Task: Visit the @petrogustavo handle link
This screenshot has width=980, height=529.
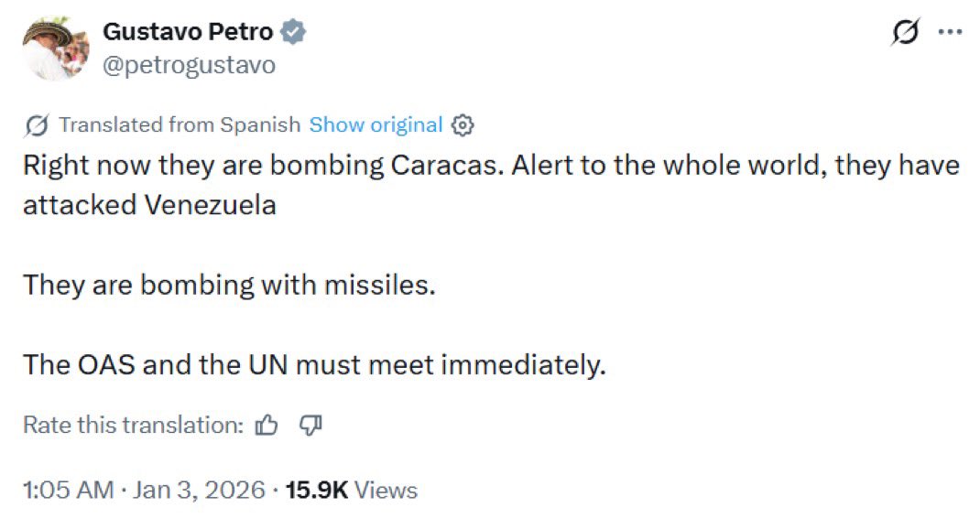Action: pos(189,66)
